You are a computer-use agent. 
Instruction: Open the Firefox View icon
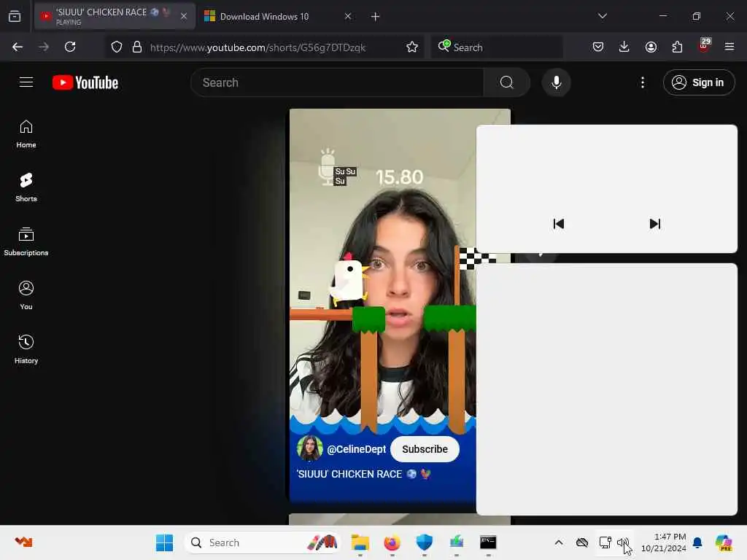pyautogui.click(x=15, y=16)
